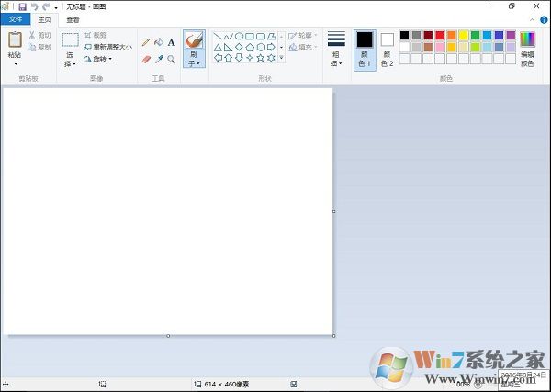Pick the Color picker eyedropper tool
Image resolution: width=551 pixels, height=392 pixels.
click(159, 59)
